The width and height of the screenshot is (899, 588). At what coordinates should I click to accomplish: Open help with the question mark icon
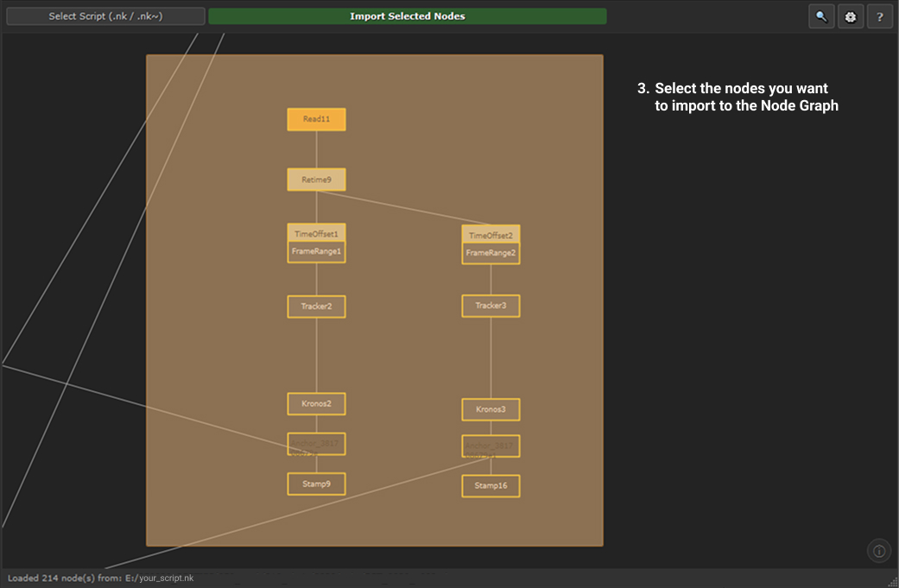[880, 16]
